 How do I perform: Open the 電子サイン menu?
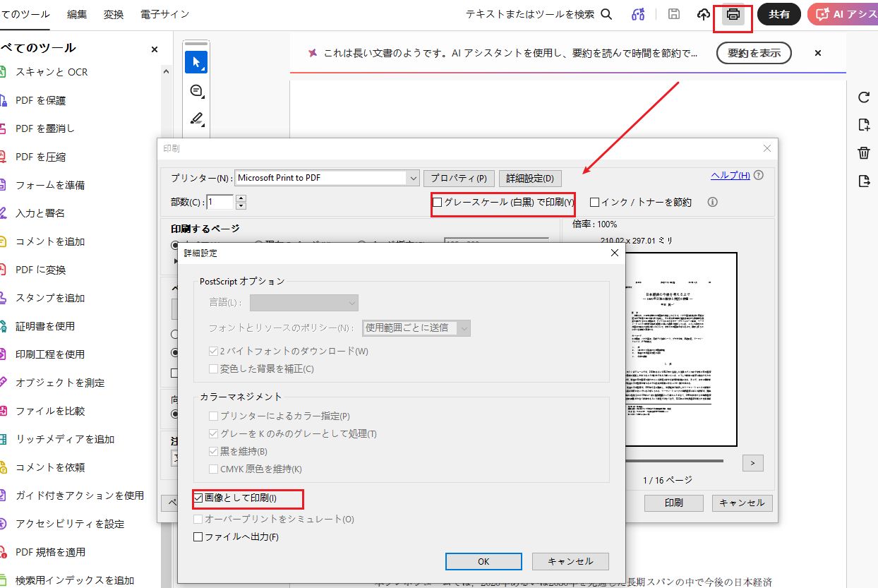click(x=165, y=14)
